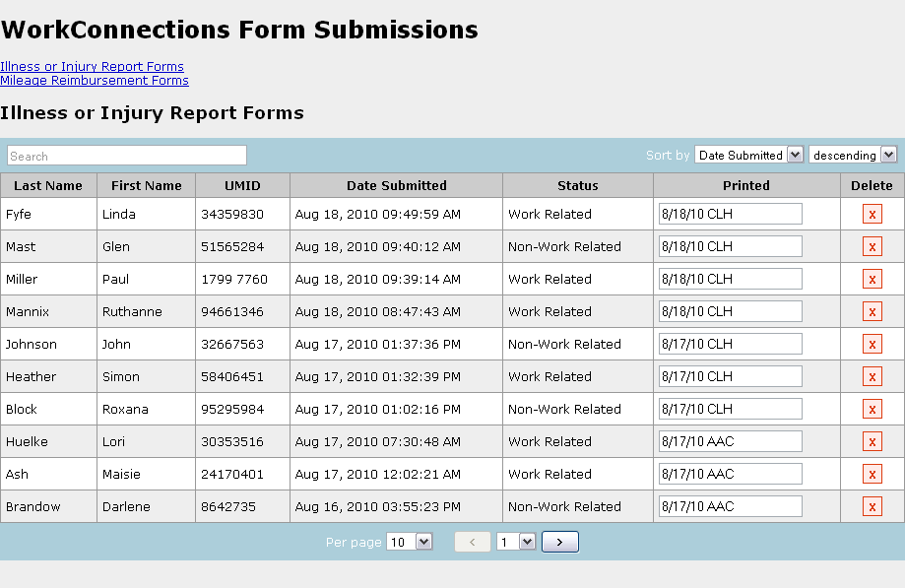Viewport: 905px width, 588px height.
Task: Click the delete X for Paul Miller
Action: click(872, 280)
